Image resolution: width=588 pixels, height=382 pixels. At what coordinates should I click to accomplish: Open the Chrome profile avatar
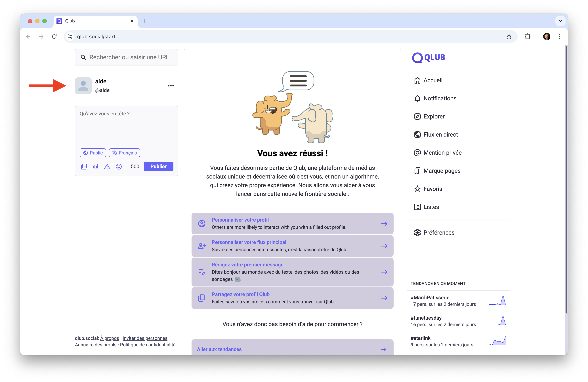[x=547, y=37]
